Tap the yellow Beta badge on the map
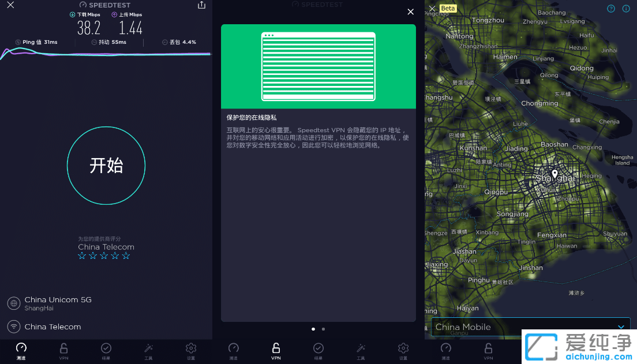The image size is (637, 364). coord(448,8)
